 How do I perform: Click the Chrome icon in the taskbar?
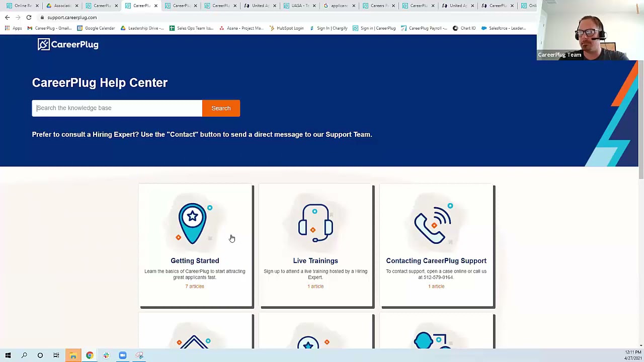coord(90,355)
